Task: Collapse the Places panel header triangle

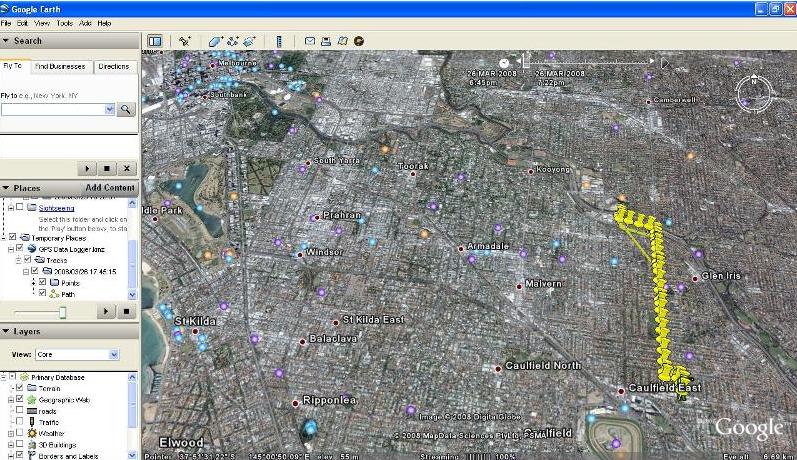Action: pos(6,188)
